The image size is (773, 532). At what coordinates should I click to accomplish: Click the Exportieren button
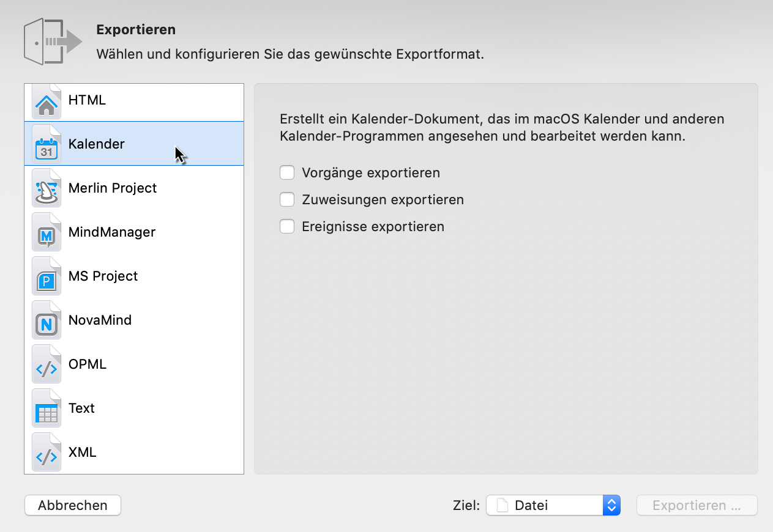696,505
